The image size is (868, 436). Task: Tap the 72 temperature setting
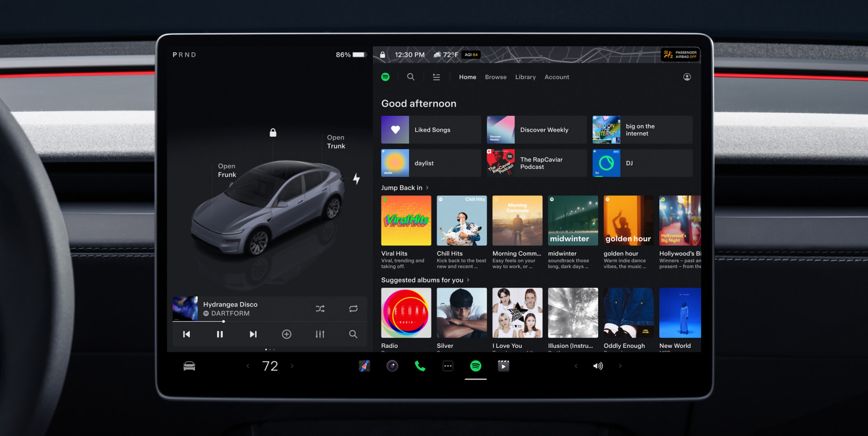[270, 366]
